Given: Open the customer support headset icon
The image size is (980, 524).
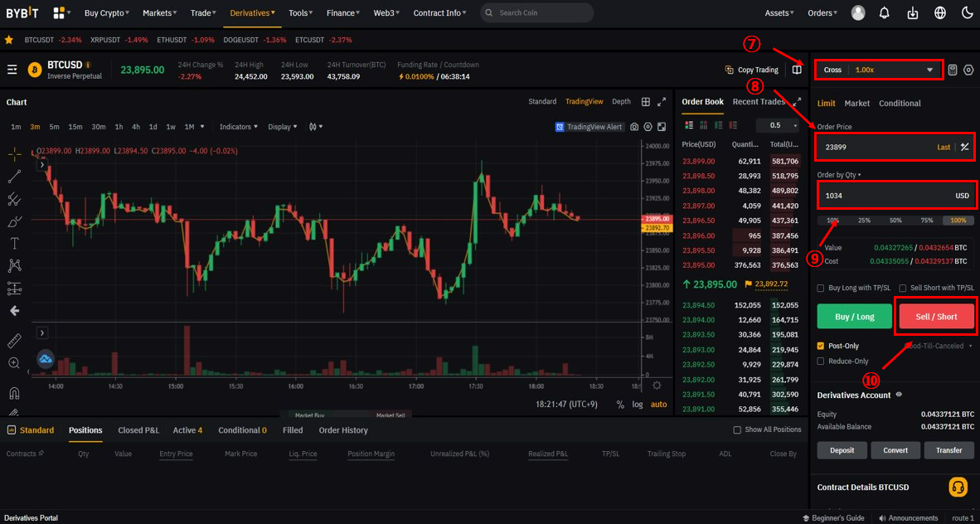Looking at the screenshot, I should tap(958, 488).
